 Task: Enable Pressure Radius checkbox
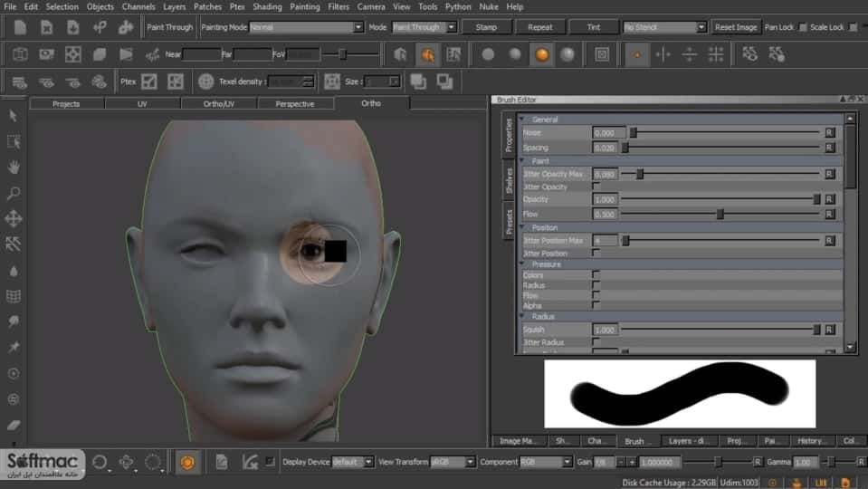coord(596,285)
